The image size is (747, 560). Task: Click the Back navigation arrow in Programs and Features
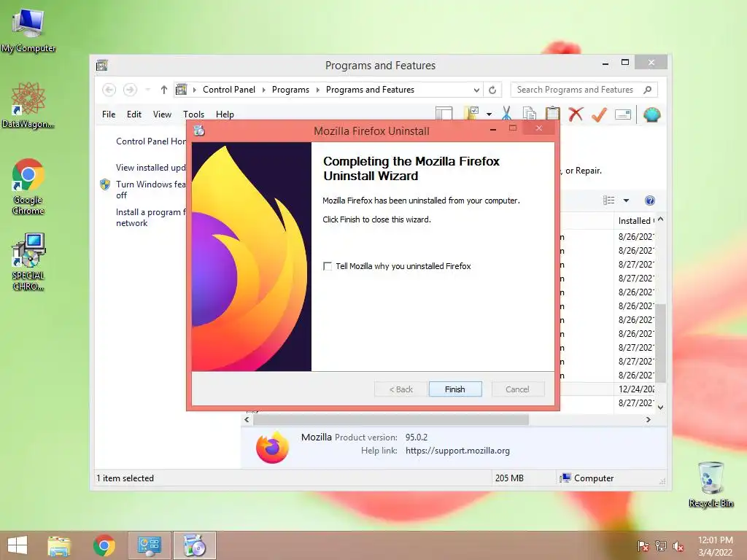coord(109,90)
